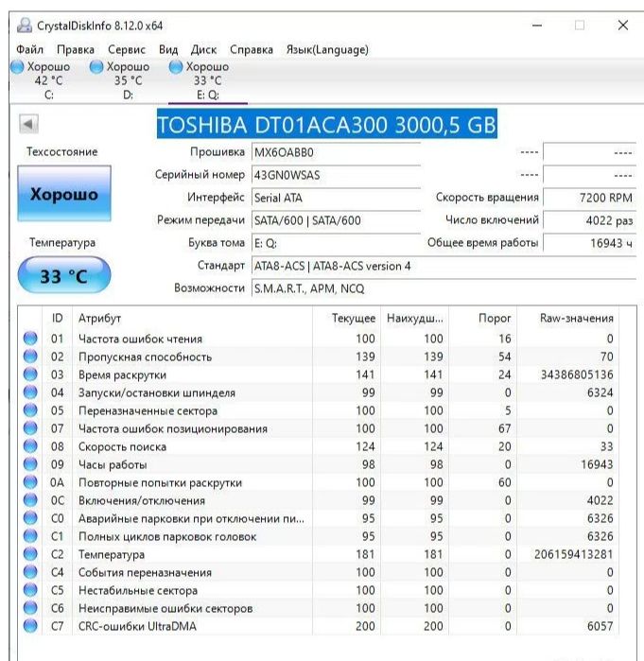This screenshot has width=644, height=661.
Task: Click the 33 °C temperature button
Action: coord(64,275)
